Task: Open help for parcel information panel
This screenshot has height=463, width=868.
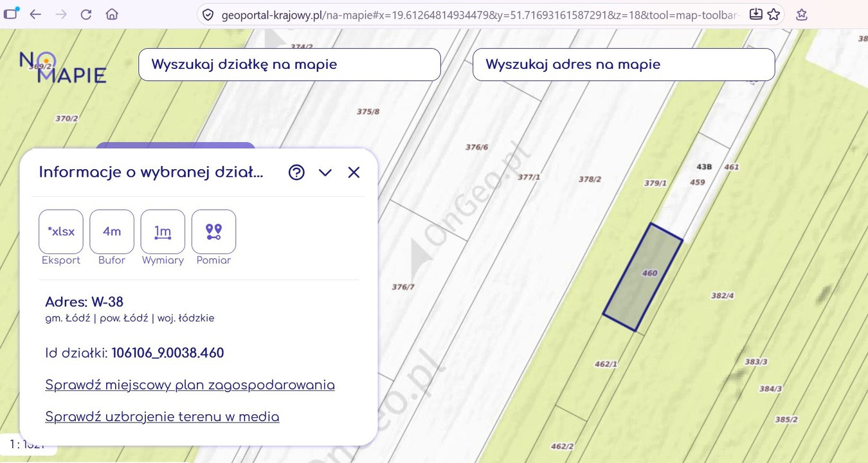Action: pyautogui.click(x=296, y=172)
